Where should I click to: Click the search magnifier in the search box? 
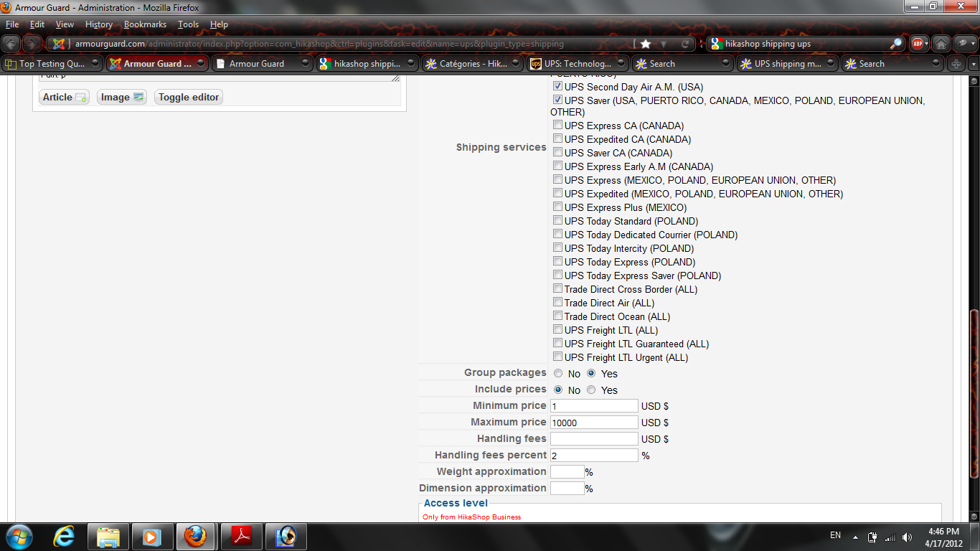(896, 44)
